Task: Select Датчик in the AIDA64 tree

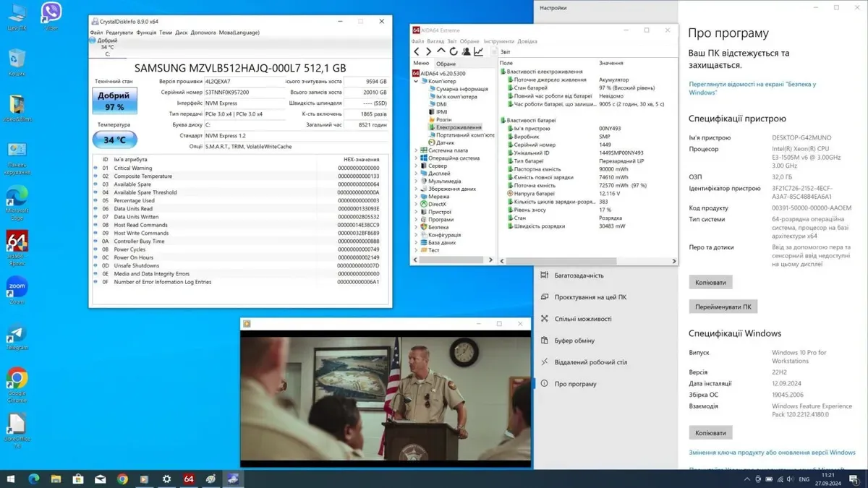Action: [x=445, y=143]
